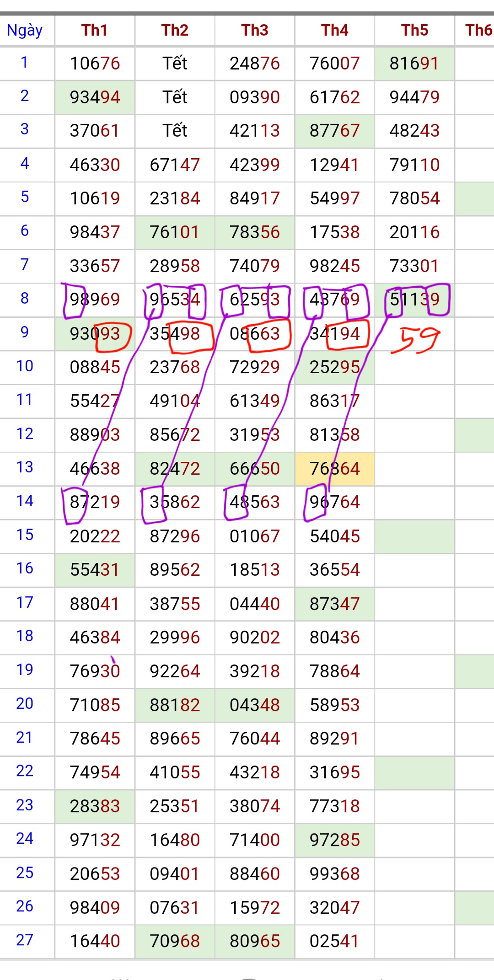The image size is (494, 980).
Task: Click the green cell 81691 in Th5
Action: tap(414, 63)
